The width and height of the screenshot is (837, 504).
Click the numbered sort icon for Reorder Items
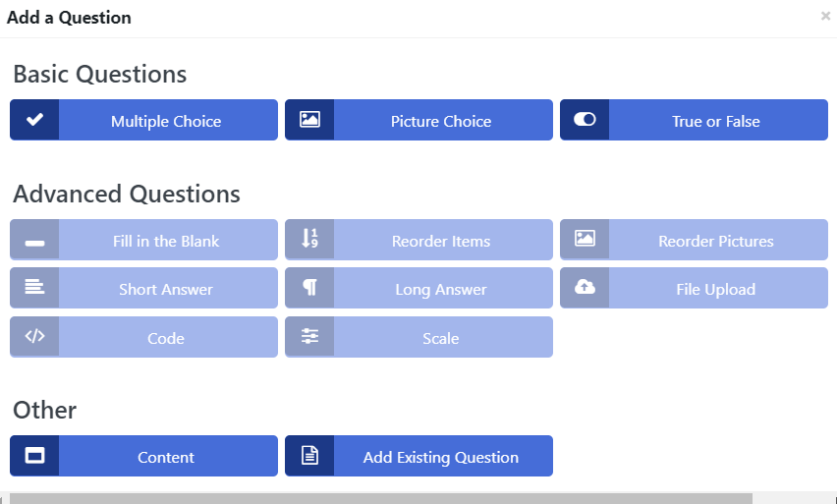point(309,240)
